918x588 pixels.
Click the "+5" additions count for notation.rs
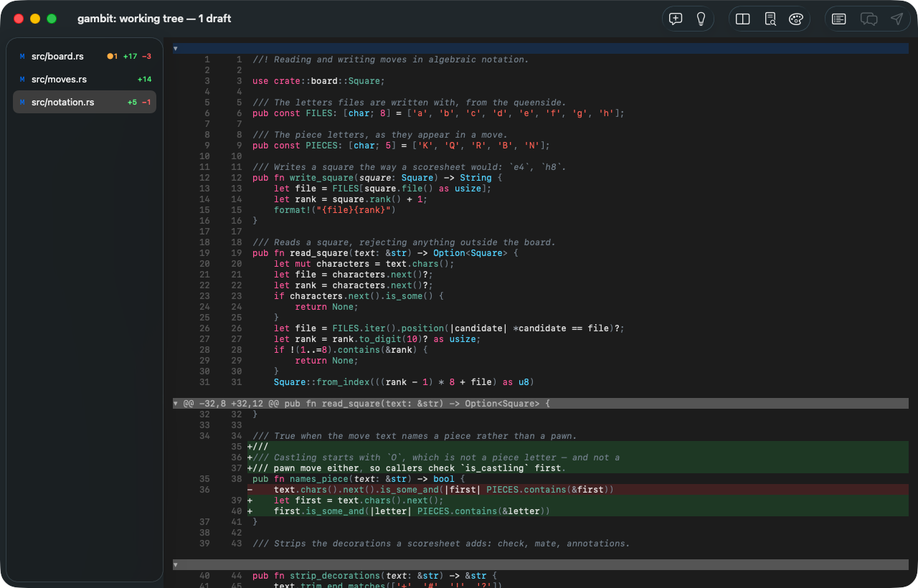[132, 102]
